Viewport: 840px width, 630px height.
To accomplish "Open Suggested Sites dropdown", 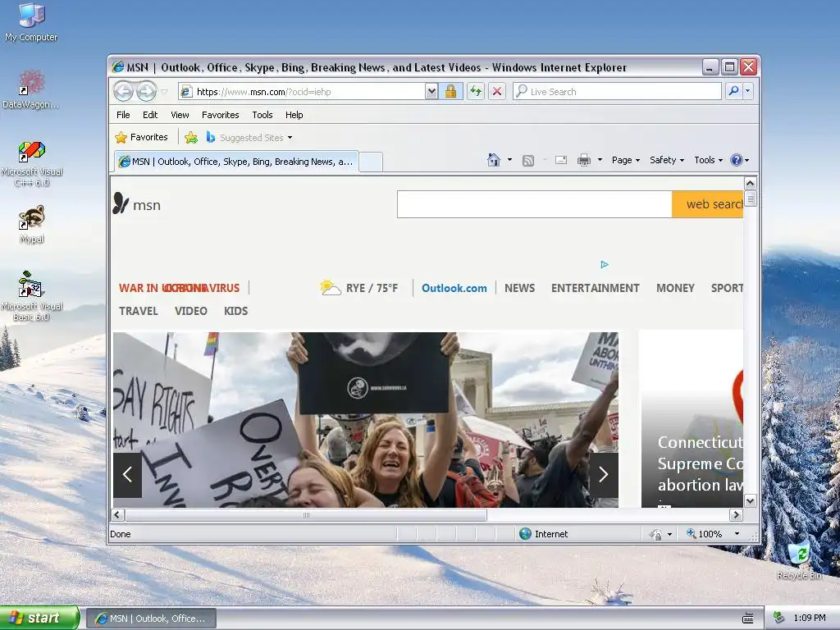I will [x=249, y=138].
